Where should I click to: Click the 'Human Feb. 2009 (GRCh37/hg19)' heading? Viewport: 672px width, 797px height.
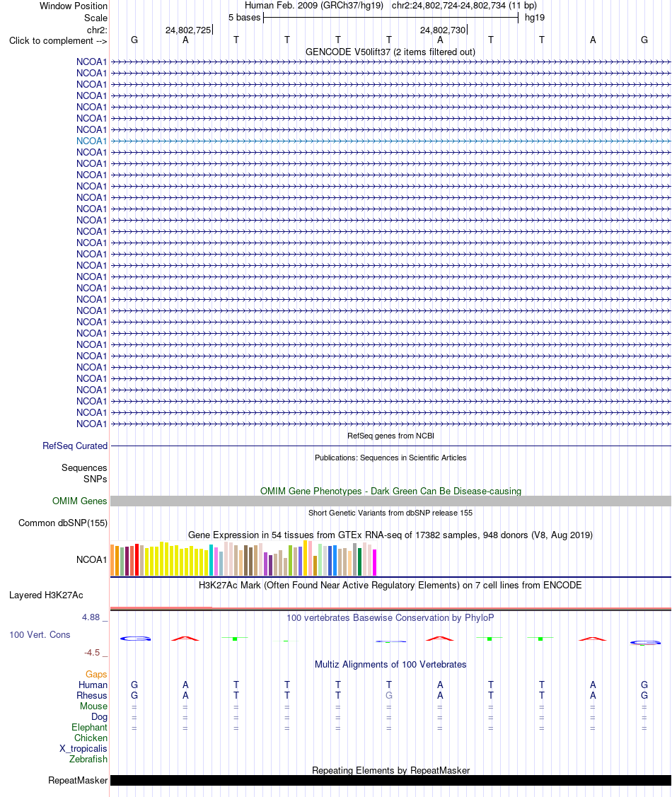click(313, 6)
